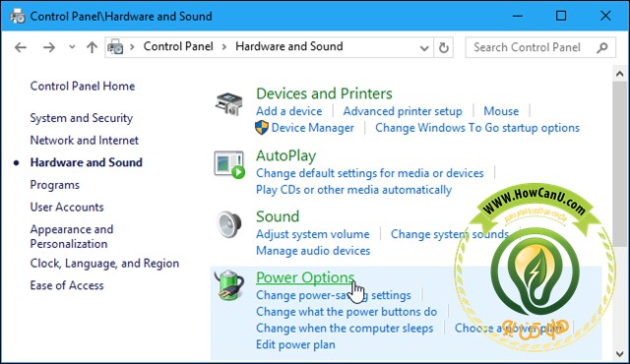Open Network and Internet category
This screenshot has width=630, height=364.
point(85,140)
